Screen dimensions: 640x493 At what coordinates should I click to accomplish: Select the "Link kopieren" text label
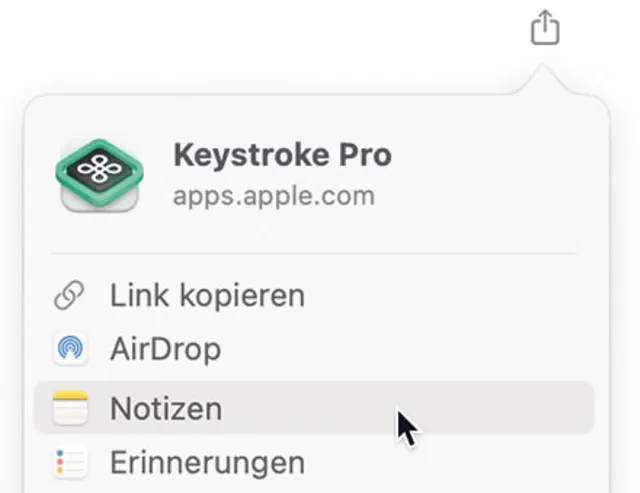coord(207,296)
